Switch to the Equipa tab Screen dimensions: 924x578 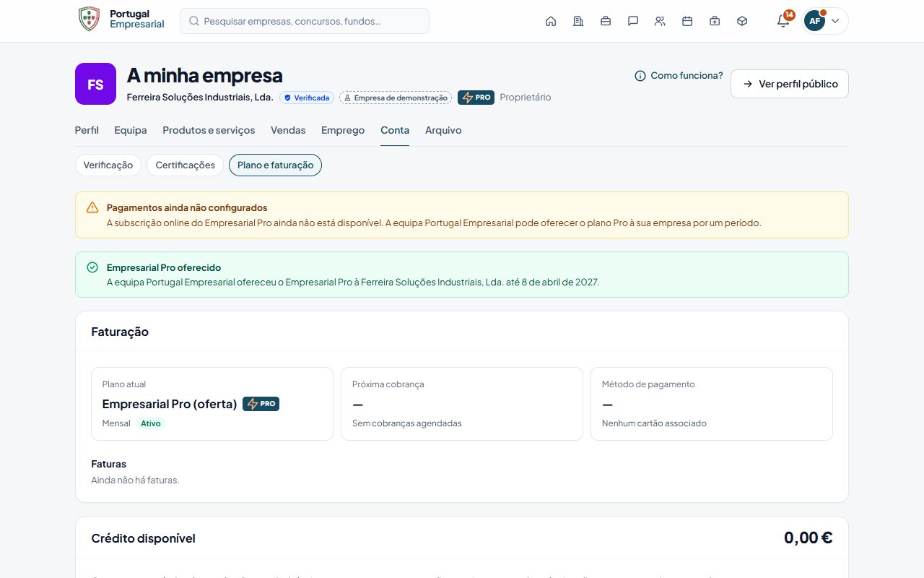(131, 130)
